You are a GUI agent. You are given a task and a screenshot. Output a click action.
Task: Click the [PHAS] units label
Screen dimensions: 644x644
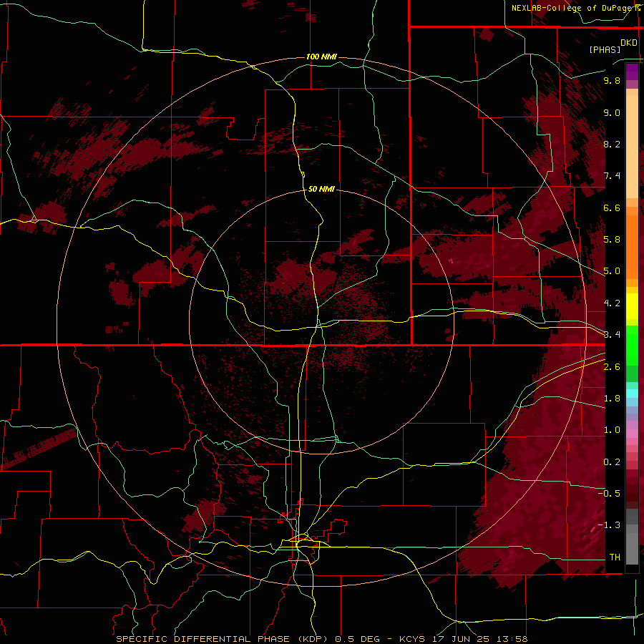tap(605, 49)
